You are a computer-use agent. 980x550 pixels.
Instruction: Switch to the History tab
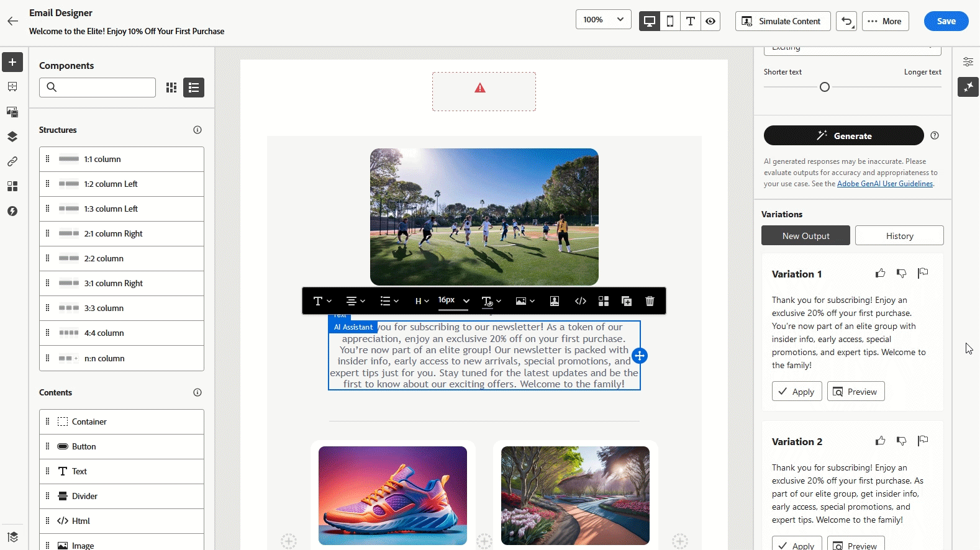899,236
